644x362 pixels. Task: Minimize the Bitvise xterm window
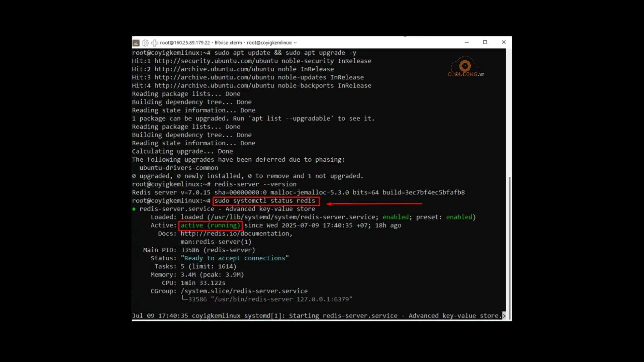[467, 42]
